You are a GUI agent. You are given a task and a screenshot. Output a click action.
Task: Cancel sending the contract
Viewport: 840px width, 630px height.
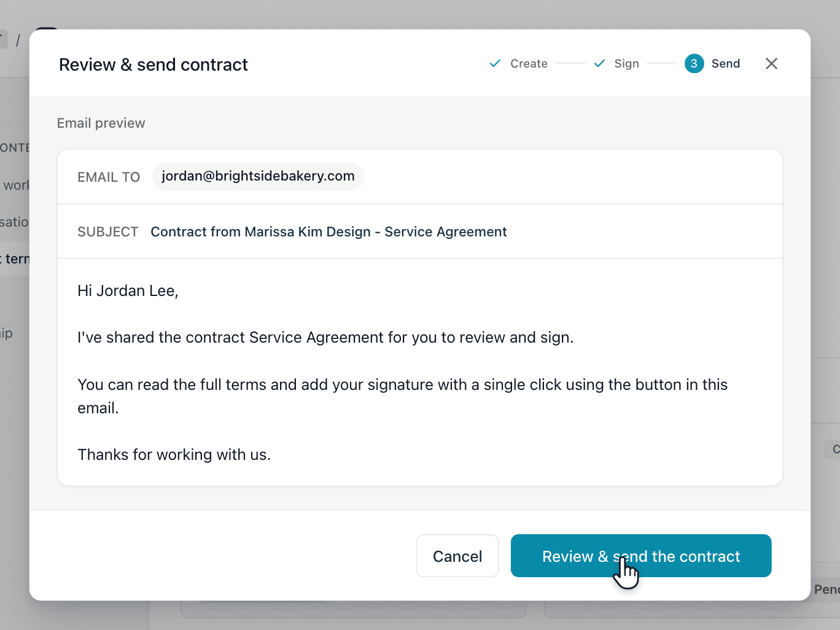(x=457, y=556)
